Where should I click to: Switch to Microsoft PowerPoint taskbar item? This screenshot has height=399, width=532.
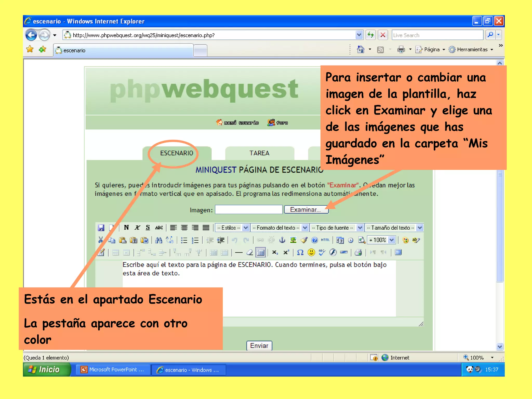coord(113,370)
